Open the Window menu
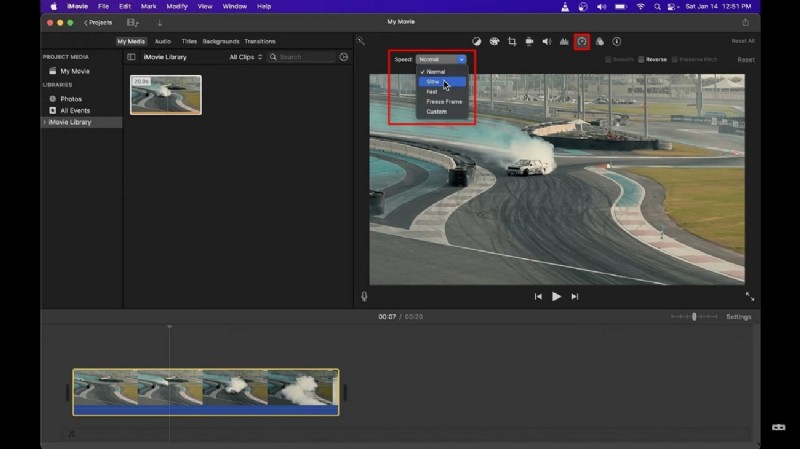 pos(234,7)
